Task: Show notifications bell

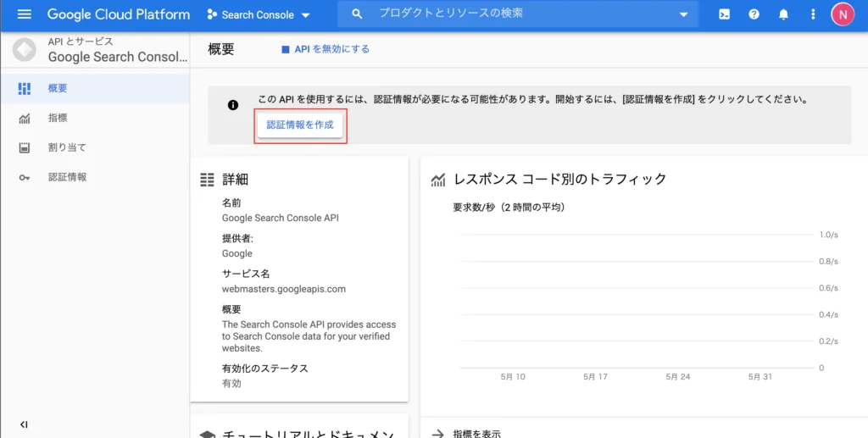Action: (783, 14)
